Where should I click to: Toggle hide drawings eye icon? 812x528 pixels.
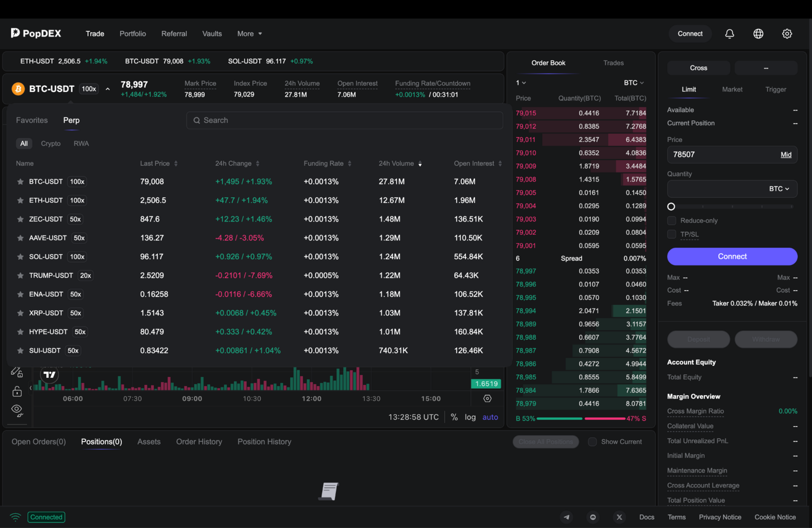(17, 410)
